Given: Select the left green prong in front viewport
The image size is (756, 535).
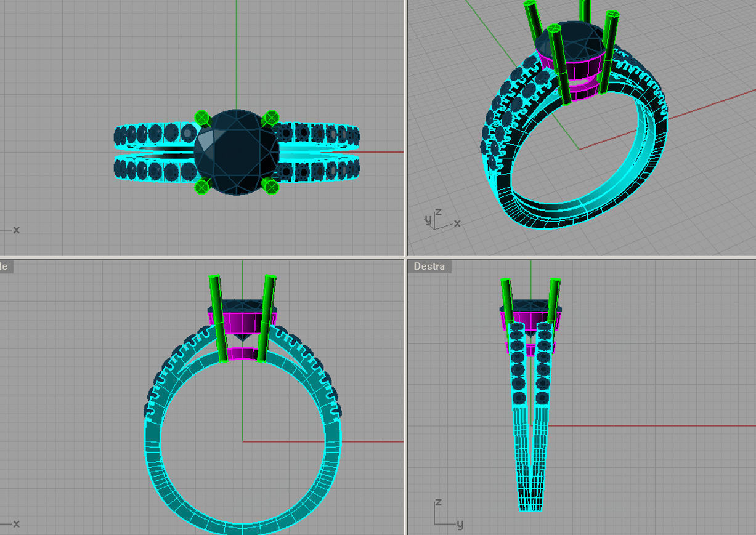Looking at the screenshot, I should (218, 318).
